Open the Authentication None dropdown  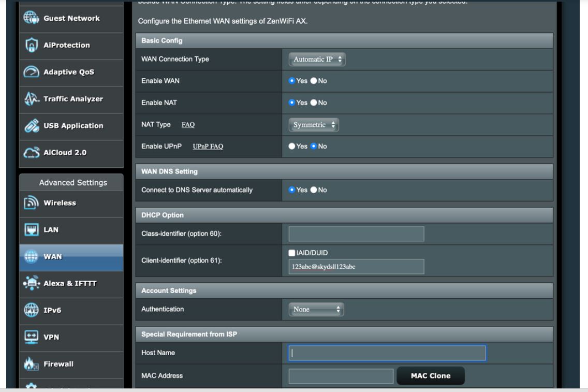click(316, 310)
